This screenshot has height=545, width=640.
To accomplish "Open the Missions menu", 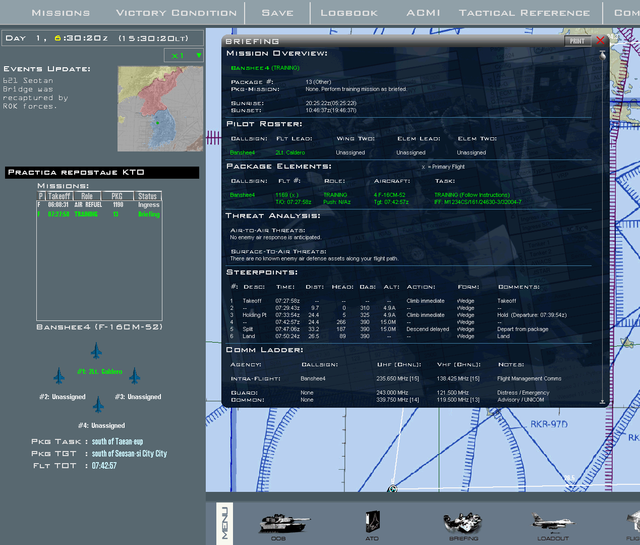I will [61, 13].
